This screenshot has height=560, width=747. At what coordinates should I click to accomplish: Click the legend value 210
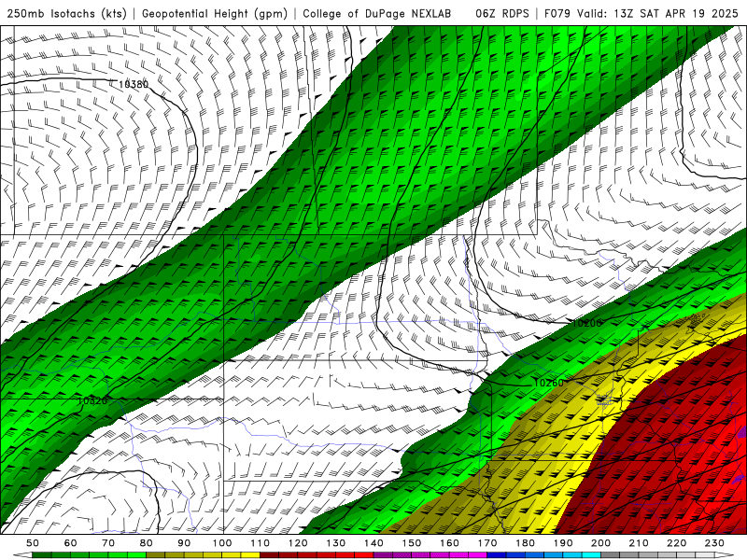click(x=639, y=543)
